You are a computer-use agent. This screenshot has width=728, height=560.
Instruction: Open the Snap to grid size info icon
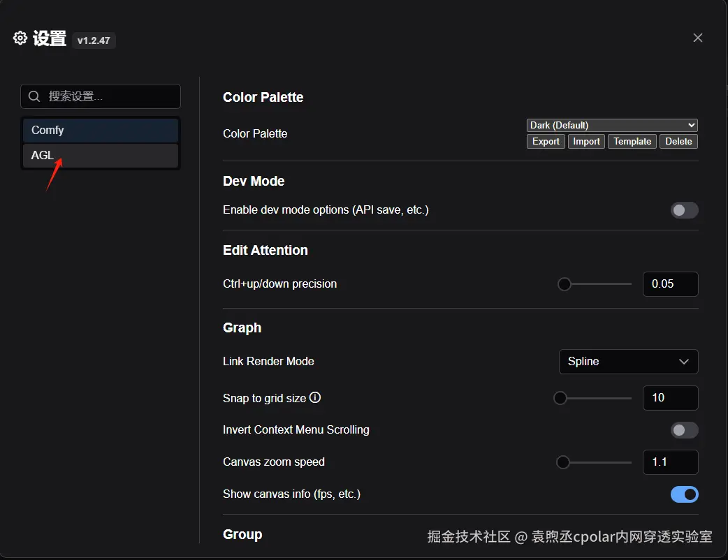[x=315, y=397]
